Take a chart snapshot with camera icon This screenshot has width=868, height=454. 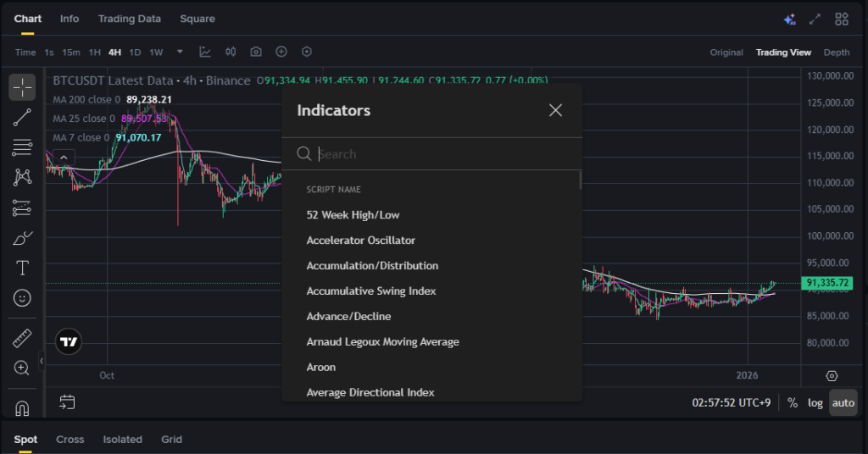[256, 53]
